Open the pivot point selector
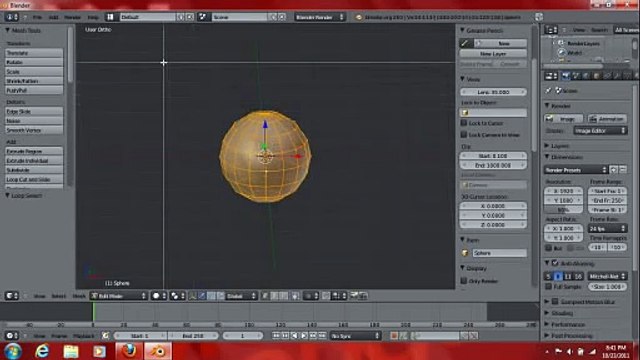 (178, 296)
